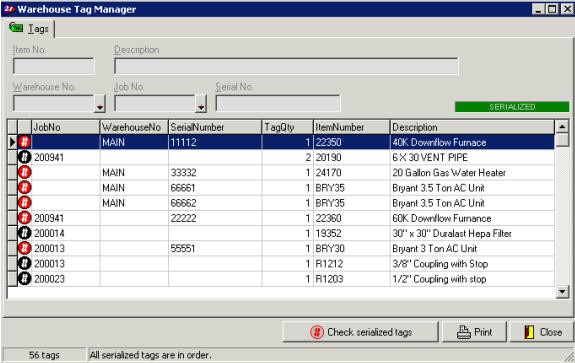This screenshot has height=363, width=575.
Task: Click the Description input field
Action: point(286,66)
